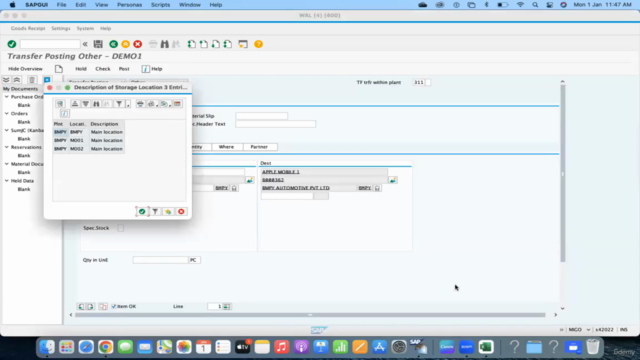Click the Line number input field
The width and height of the screenshot is (640, 360).
215,307
